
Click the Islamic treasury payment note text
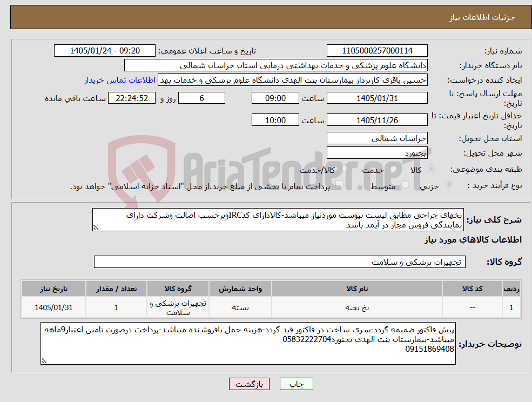click(x=200, y=186)
